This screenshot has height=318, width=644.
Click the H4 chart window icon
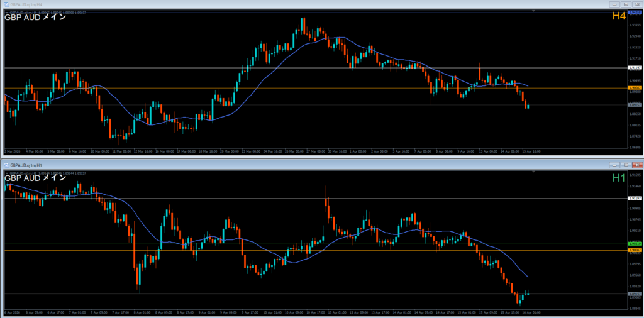pyautogui.click(x=6, y=4)
